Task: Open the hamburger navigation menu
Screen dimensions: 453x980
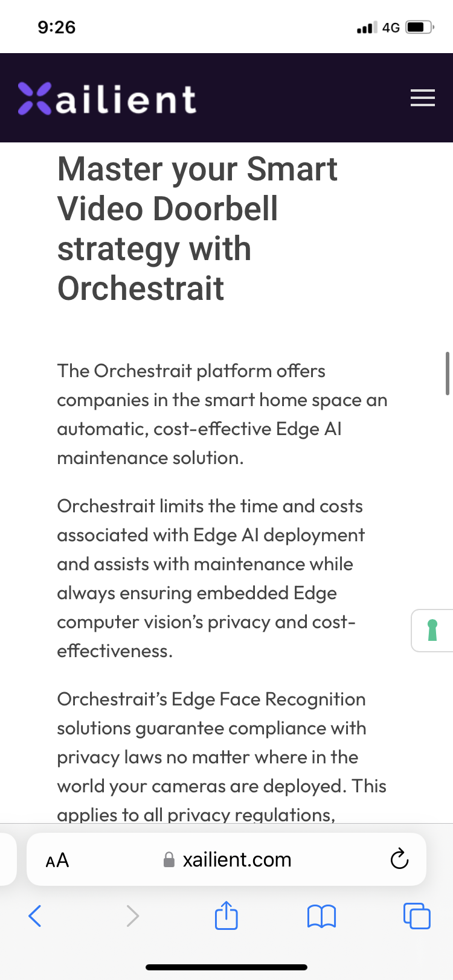Action: 422,98
